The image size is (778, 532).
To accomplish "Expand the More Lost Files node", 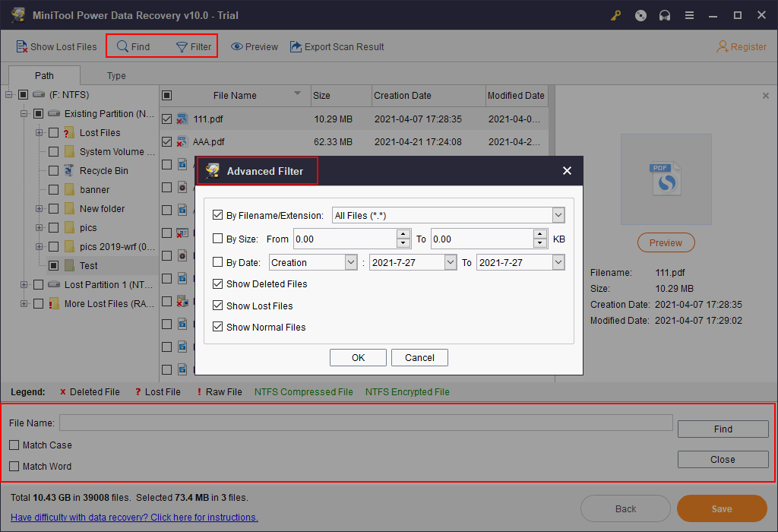I will [24, 303].
